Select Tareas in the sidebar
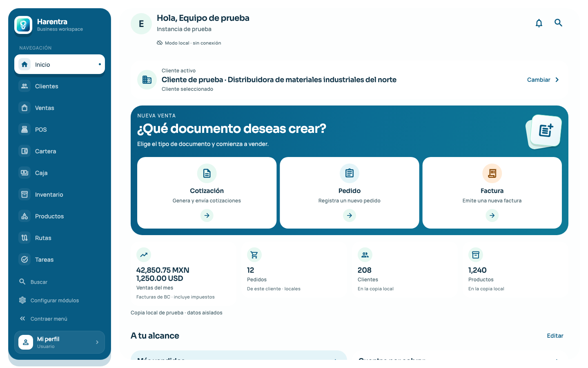The image size is (588, 368). [60, 260]
